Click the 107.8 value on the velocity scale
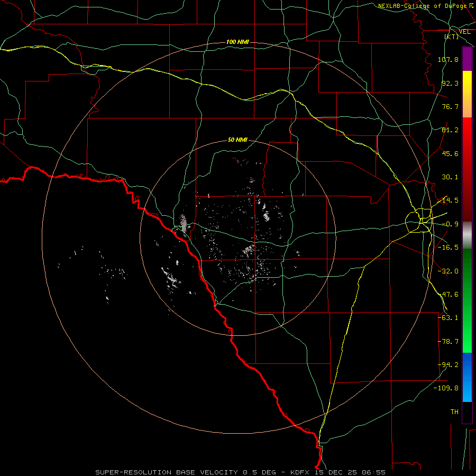 pyautogui.click(x=448, y=59)
